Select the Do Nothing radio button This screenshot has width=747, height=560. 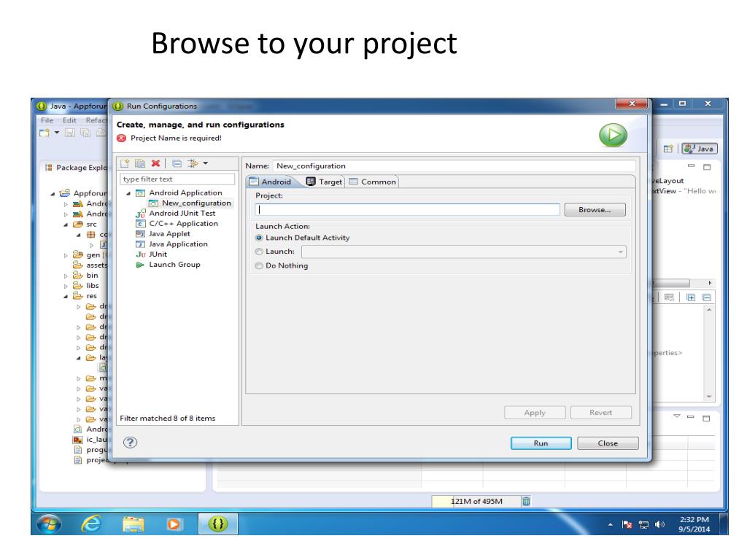click(259, 265)
